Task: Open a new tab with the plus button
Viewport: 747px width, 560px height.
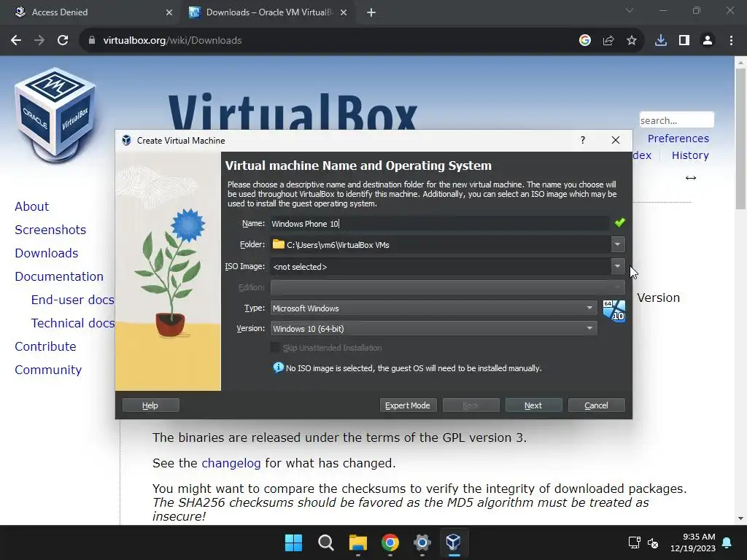Action: pyautogui.click(x=371, y=12)
